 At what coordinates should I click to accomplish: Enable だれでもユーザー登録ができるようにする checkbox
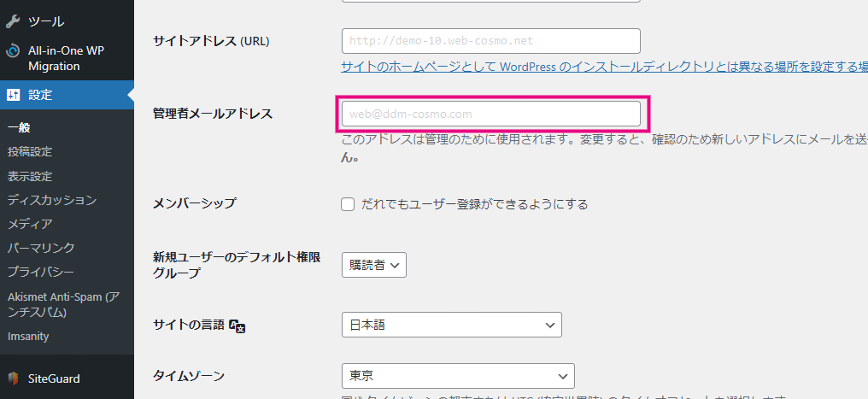348,204
